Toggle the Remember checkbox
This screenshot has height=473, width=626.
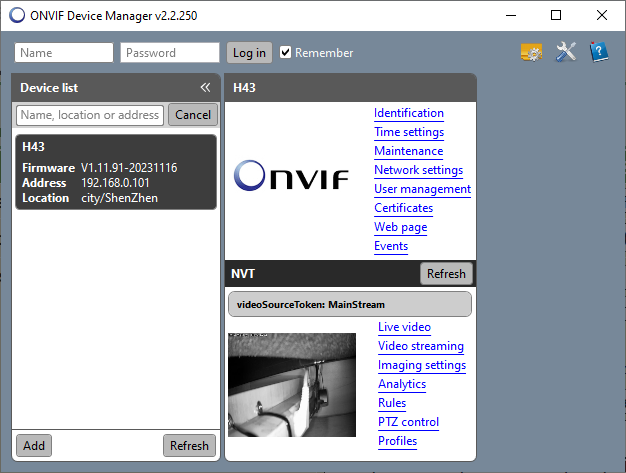coord(285,52)
